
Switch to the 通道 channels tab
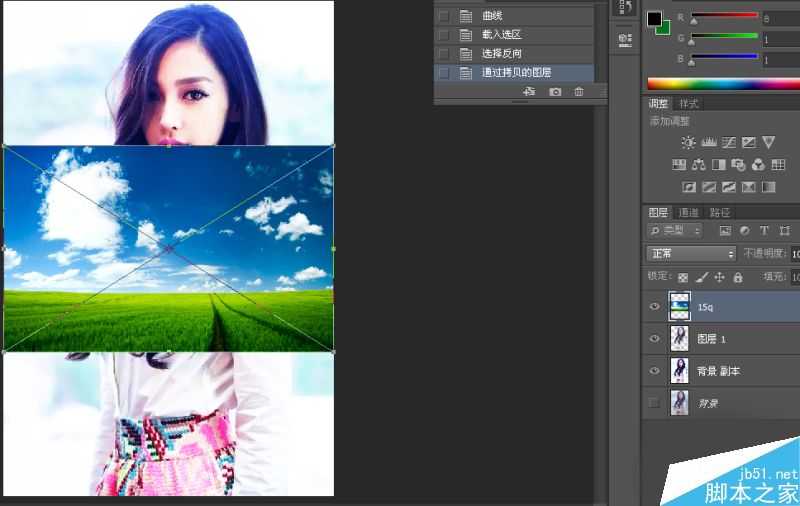point(689,212)
